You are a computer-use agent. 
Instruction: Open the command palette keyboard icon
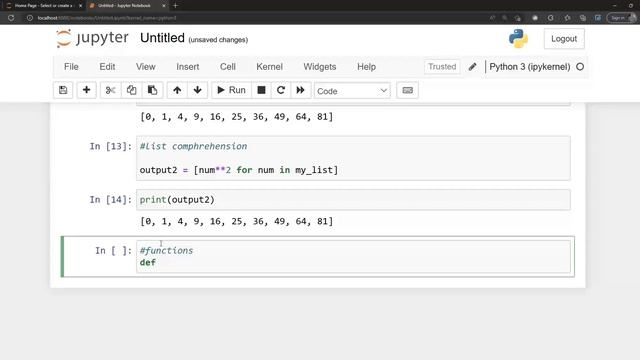click(x=407, y=90)
